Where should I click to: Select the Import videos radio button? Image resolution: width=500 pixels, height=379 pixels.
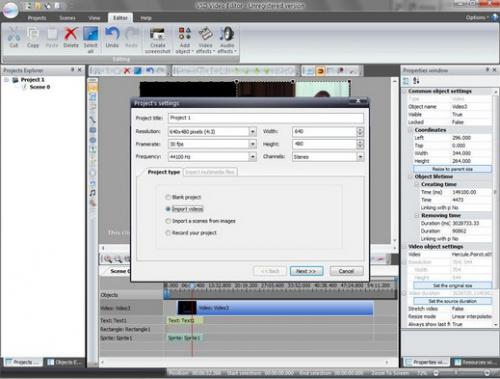click(x=168, y=209)
